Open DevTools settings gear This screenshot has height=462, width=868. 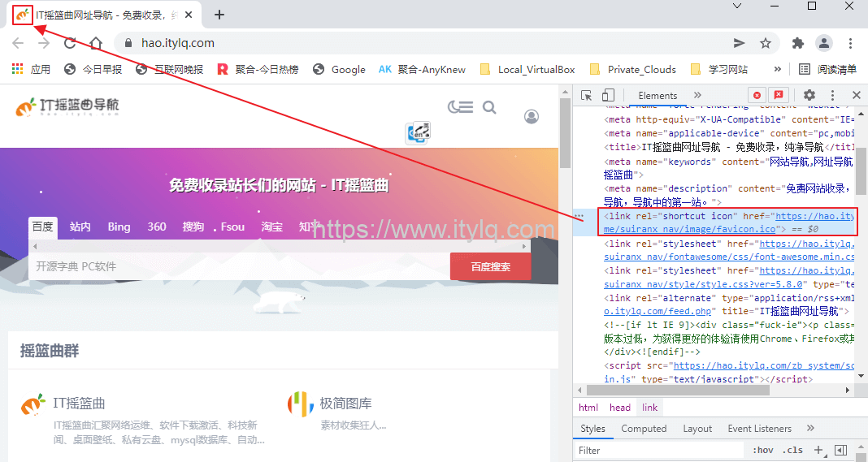coord(809,95)
